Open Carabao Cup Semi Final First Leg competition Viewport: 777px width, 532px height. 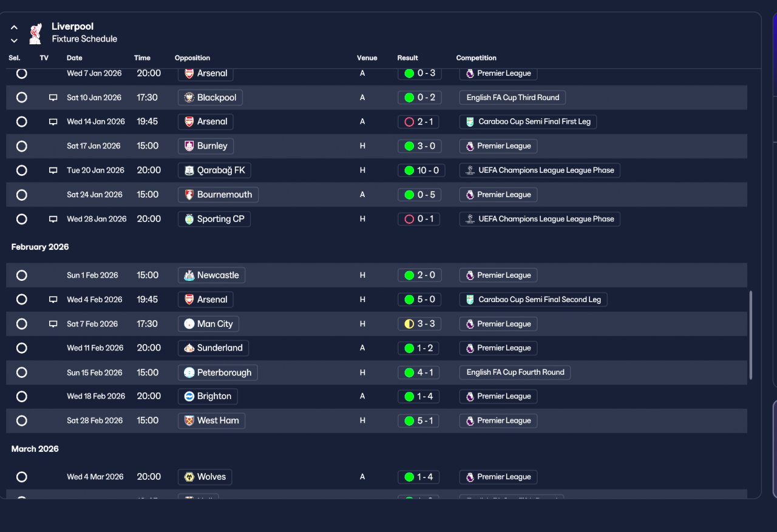click(x=528, y=122)
